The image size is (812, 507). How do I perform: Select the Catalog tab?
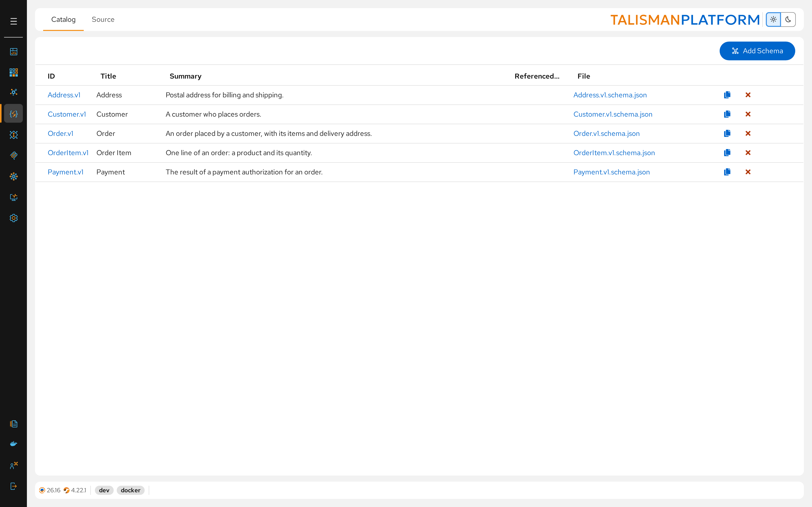(63, 20)
